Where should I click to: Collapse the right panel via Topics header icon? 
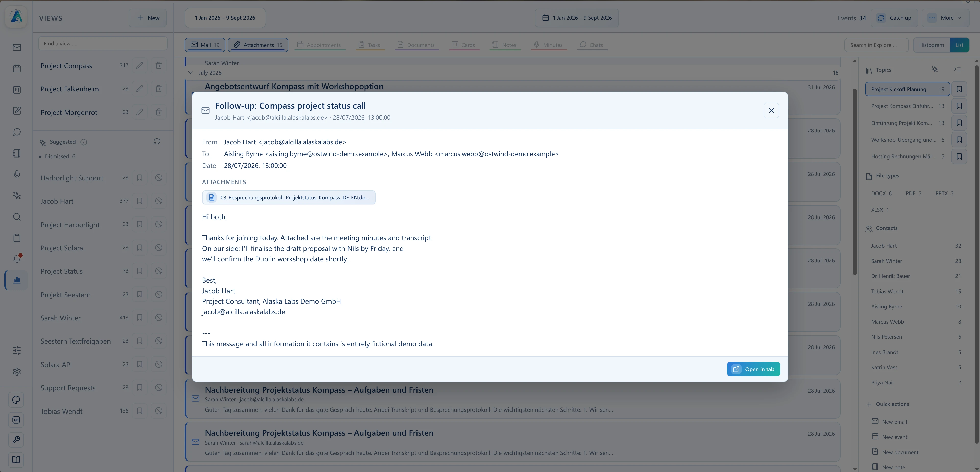click(958, 69)
